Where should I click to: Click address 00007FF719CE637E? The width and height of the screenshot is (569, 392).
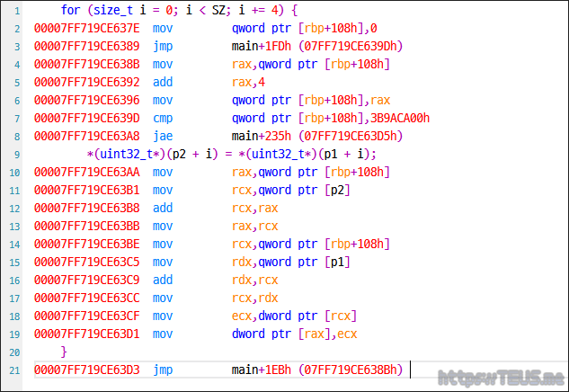coord(86,28)
